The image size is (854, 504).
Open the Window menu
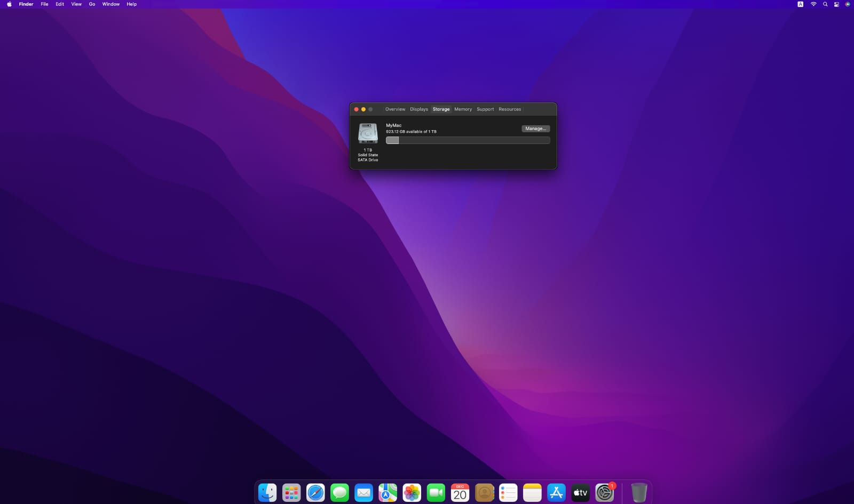[111, 4]
